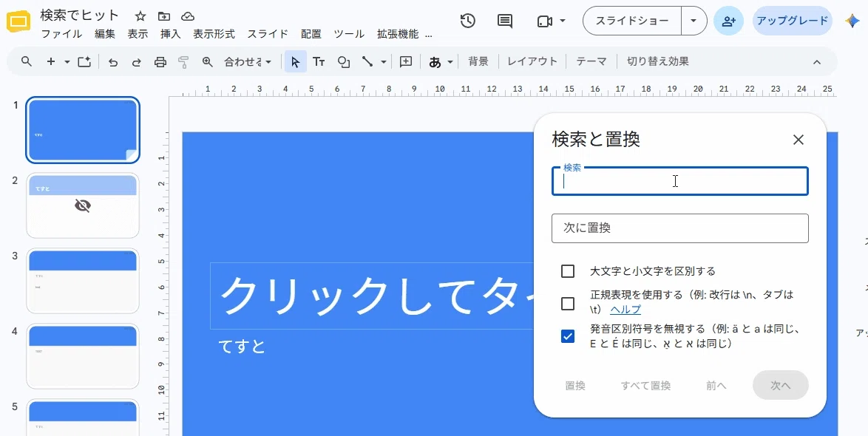Print the presentation

point(160,62)
